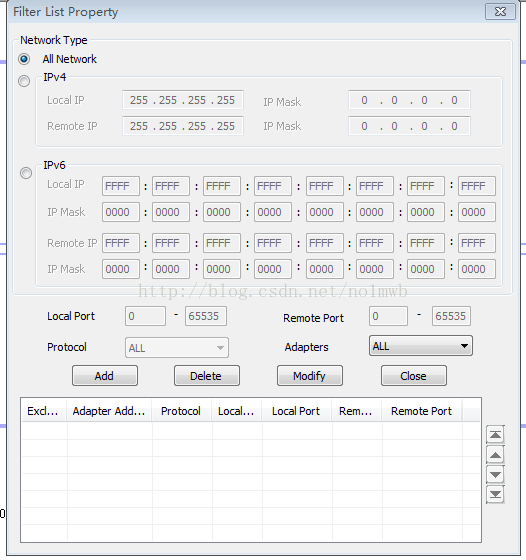Image resolution: width=526 pixels, height=560 pixels.
Task: Click last 0000 segment of IPv6 Remote IP Mask
Action: (x=477, y=269)
